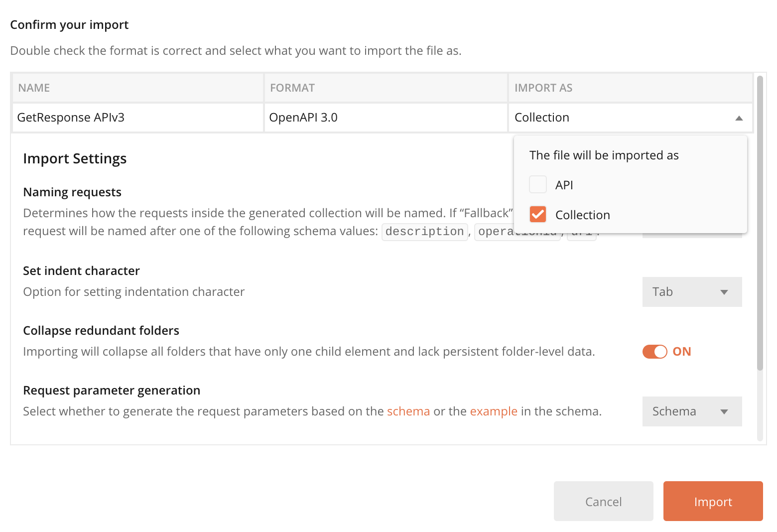Uncheck the Collection import option
The height and width of the screenshot is (532, 777).
coord(538,214)
